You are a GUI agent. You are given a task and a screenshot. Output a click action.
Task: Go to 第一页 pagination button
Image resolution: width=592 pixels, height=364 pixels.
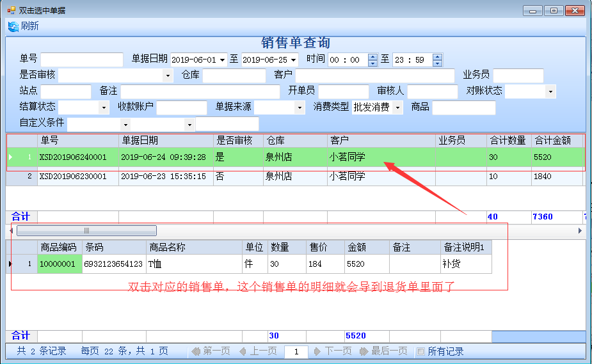[211, 352]
